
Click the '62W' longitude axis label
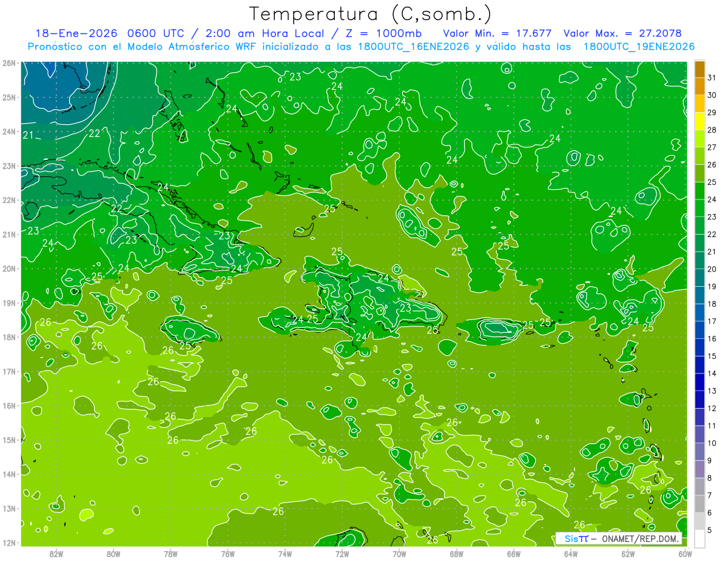click(x=628, y=554)
